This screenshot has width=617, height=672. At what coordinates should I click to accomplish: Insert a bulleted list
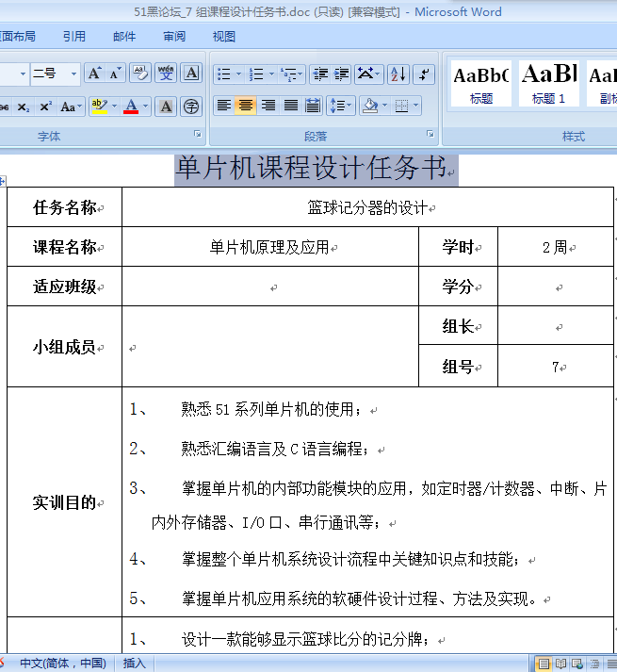coord(224,74)
